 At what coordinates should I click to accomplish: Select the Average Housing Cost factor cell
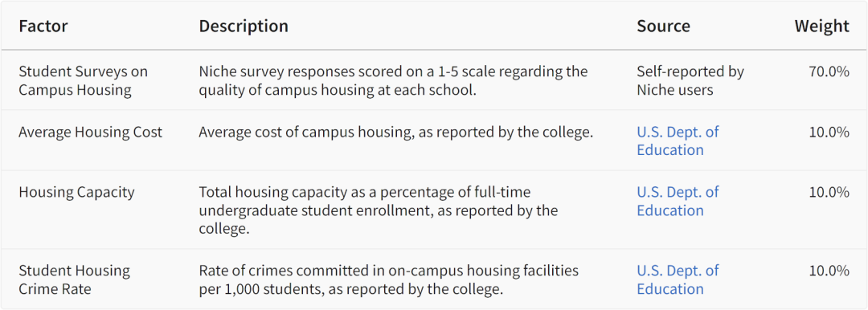click(x=91, y=132)
